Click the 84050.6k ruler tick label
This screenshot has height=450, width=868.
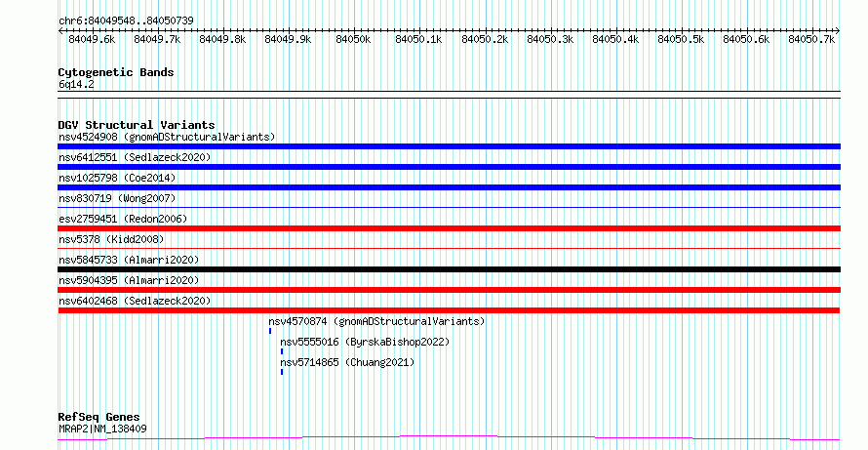click(746, 39)
